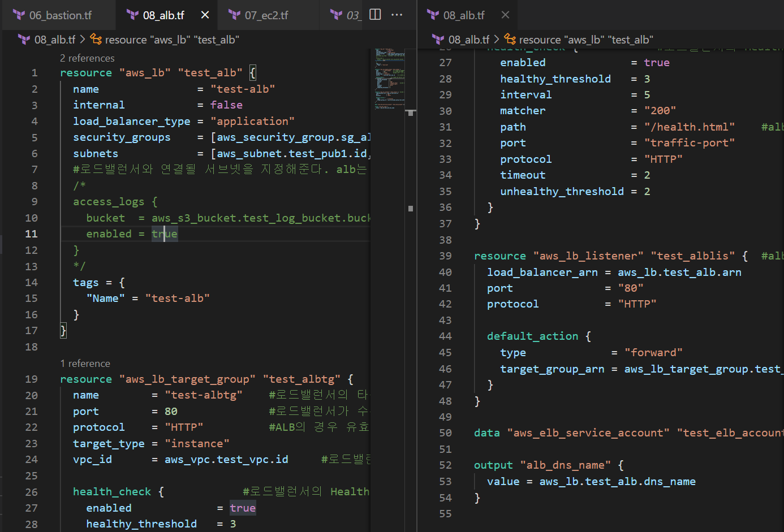Screen dimensions: 784x532
Task: Click 'aws_lb.test_alb.dns_name' on line 53
Action: click(x=618, y=482)
